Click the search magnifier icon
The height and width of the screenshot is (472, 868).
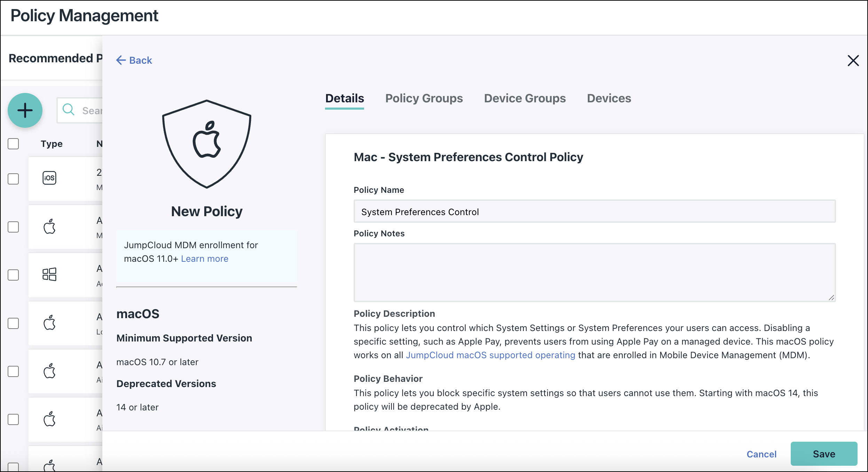pyautogui.click(x=69, y=110)
